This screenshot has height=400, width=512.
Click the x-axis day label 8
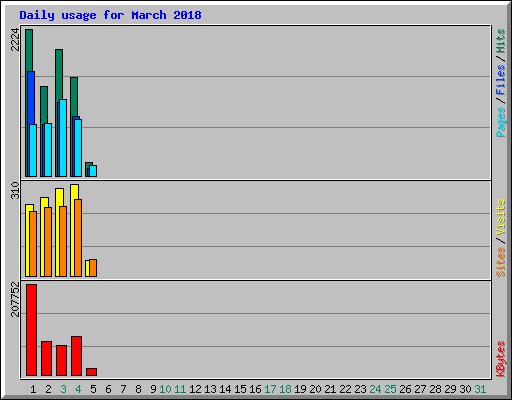[x=138, y=389]
